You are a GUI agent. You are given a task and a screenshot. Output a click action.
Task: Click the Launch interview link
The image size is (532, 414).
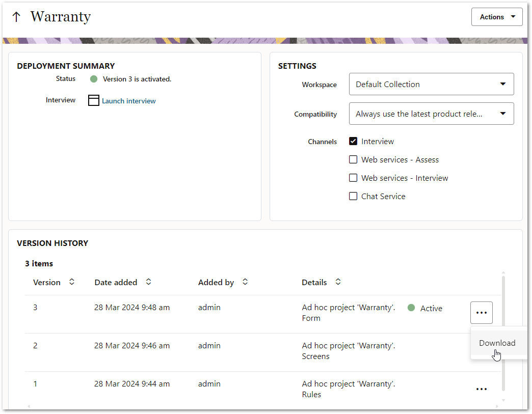128,100
